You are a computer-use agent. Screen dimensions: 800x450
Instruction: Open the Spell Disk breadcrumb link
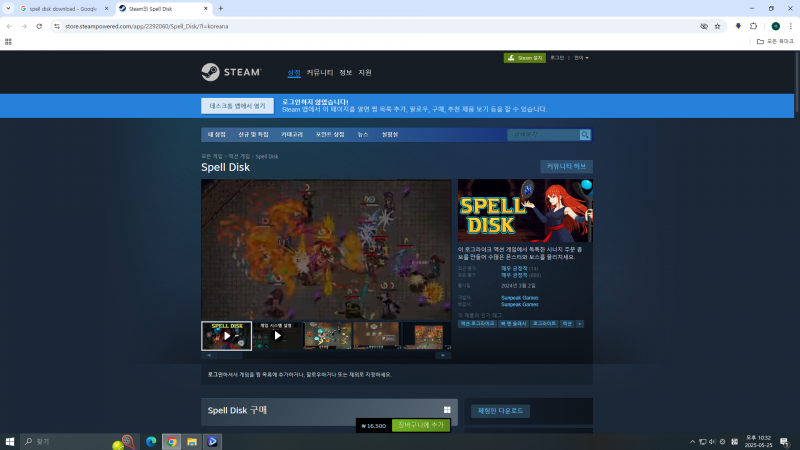pyautogui.click(x=267, y=157)
